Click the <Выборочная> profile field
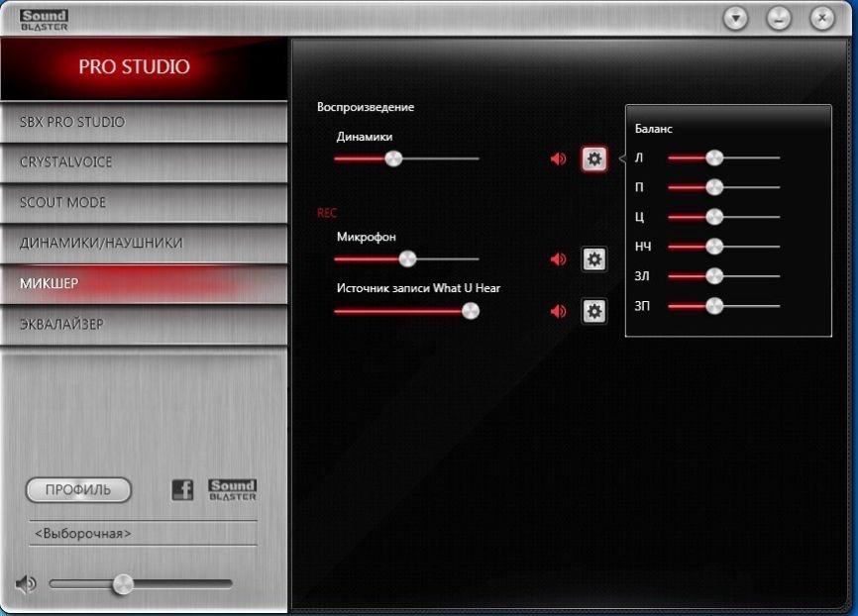The height and width of the screenshot is (616, 858). [143, 534]
